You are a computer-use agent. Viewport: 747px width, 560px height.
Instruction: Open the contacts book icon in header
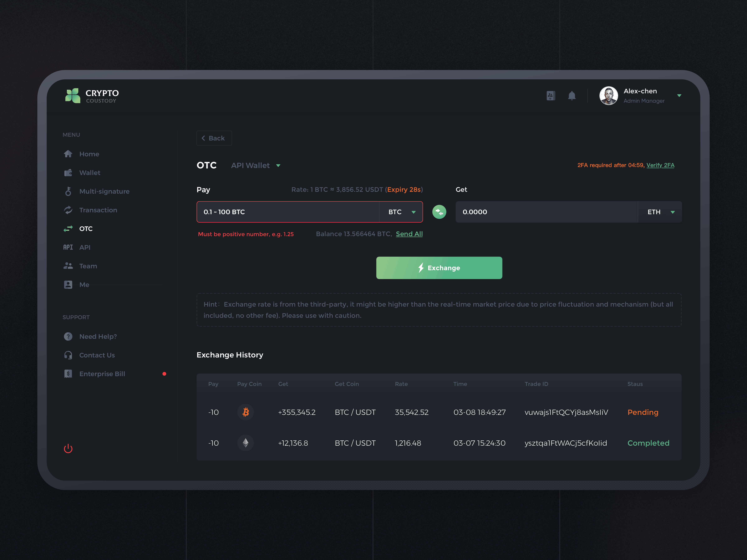coord(550,96)
